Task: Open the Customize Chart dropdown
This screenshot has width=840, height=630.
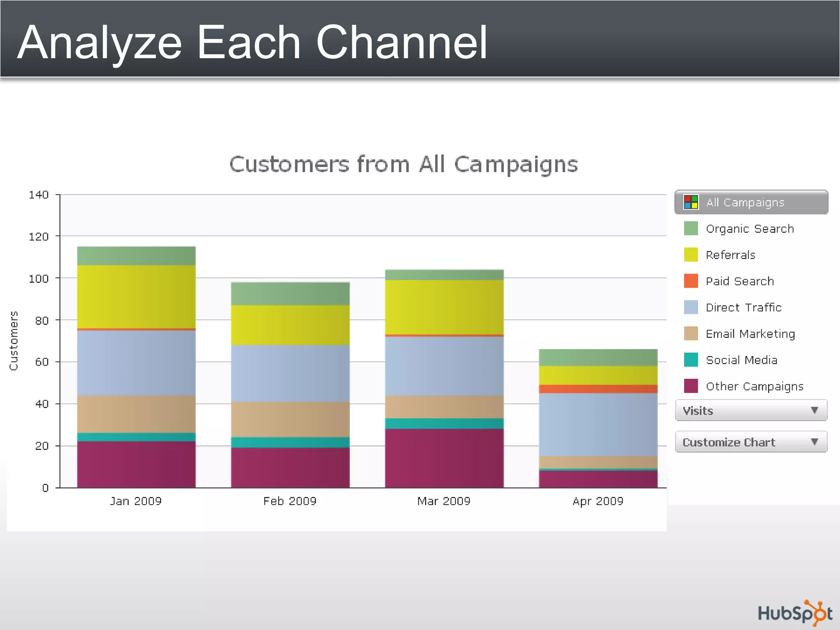Action: pos(751,442)
